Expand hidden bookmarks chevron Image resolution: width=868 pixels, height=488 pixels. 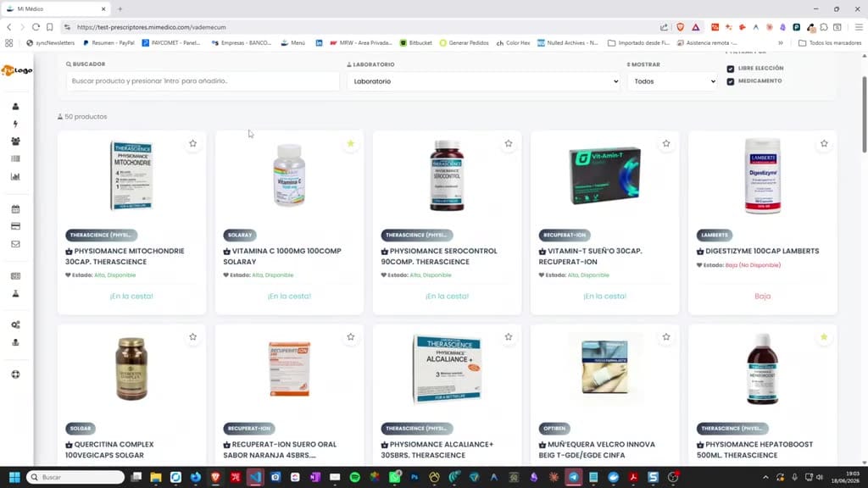781,42
